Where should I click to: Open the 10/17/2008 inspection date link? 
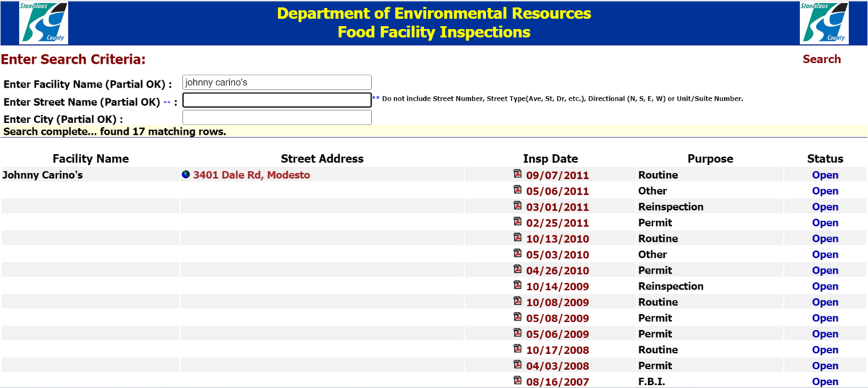coord(557,350)
